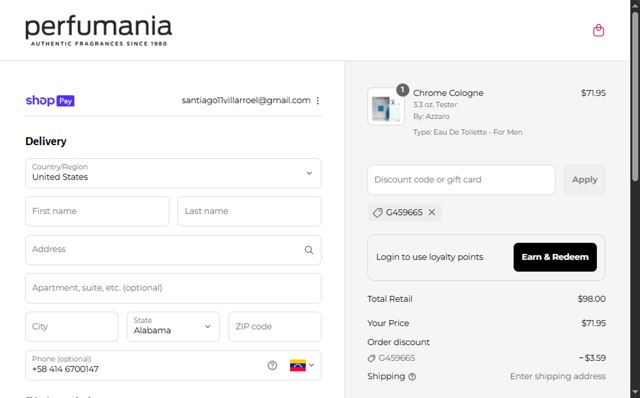This screenshot has height=398, width=640.
Task: Open the State dropdown showing Alabama
Action: point(173,327)
